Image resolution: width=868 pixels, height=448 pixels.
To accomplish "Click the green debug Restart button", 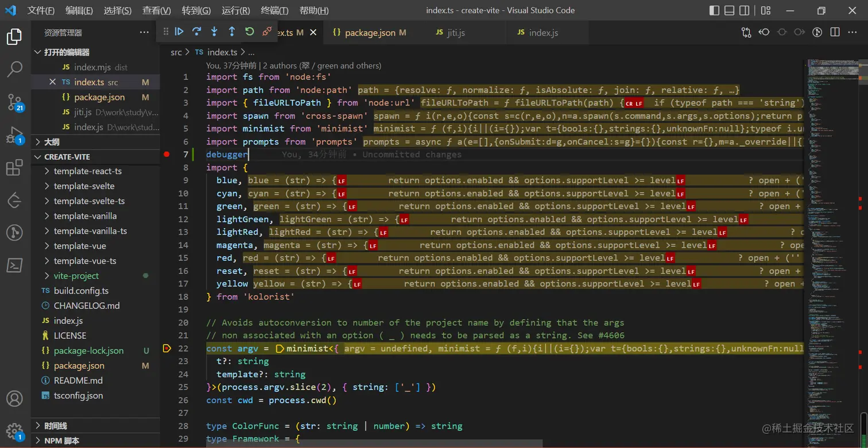I will 249,32.
